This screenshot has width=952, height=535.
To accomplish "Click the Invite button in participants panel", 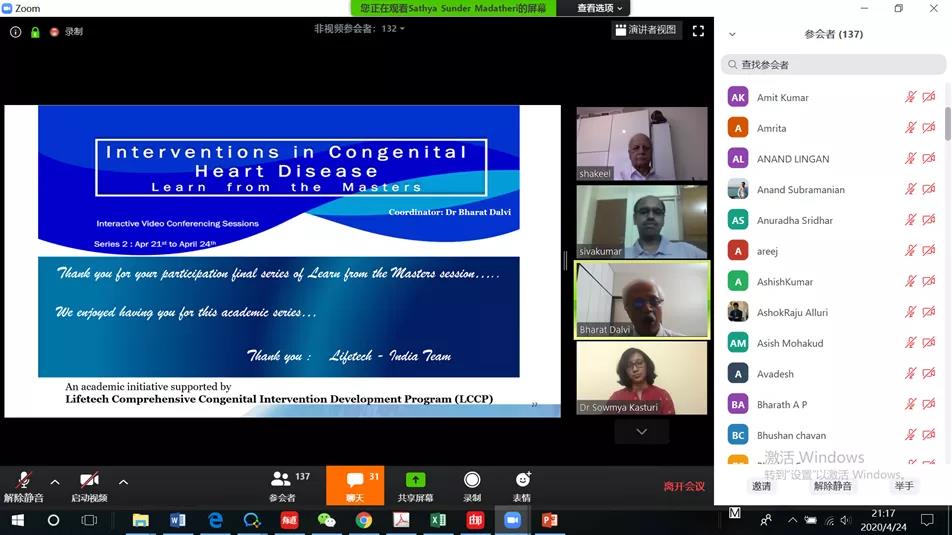I will 762,486.
